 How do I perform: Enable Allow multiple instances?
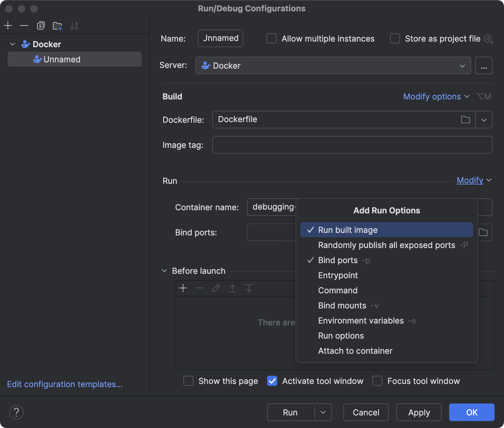click(x=271, y=38)
